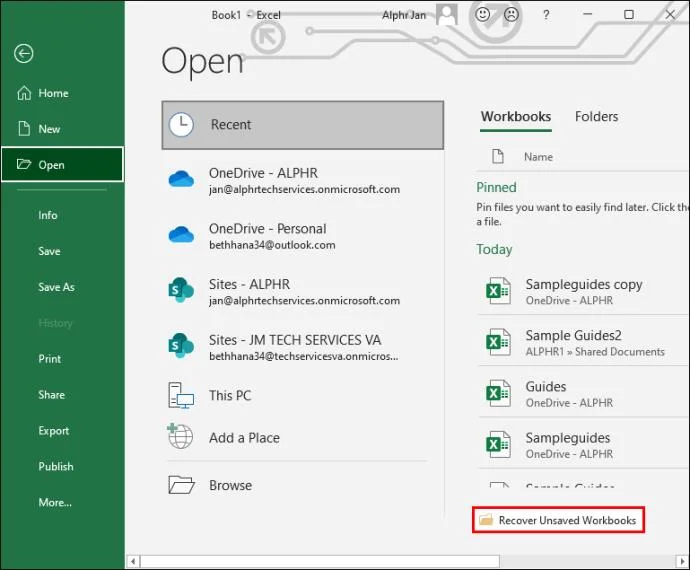Select New in the sidebar menu
The height and width of the screenshot is (570, 690).
click(62, 129)
